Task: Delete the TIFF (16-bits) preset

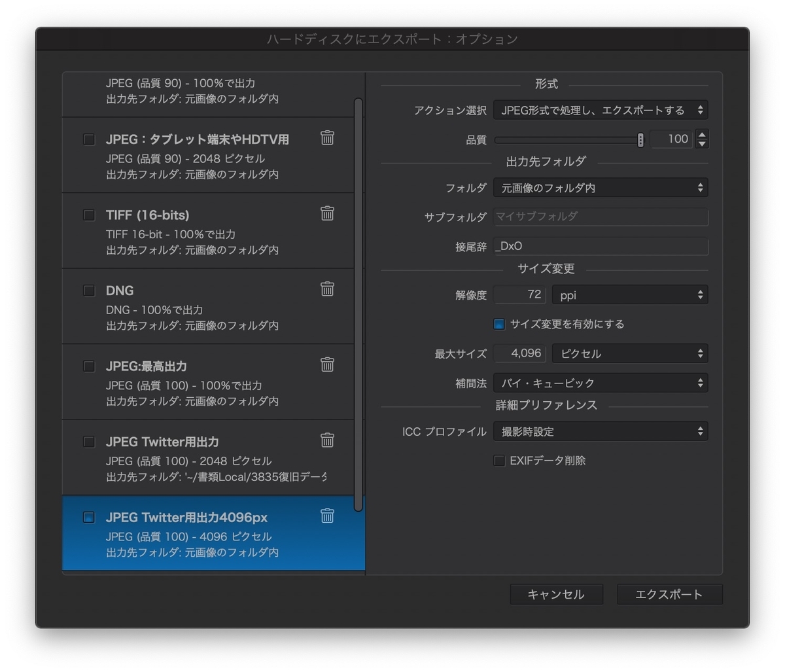Action: pyautogui.click(x=327, y=213)
